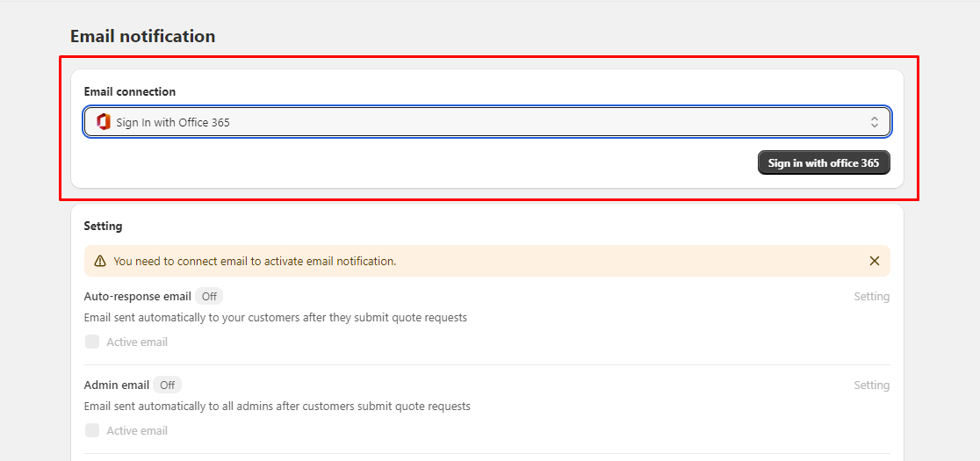Click the Email connection section label
980x461 pixels.
coord(130,91)
